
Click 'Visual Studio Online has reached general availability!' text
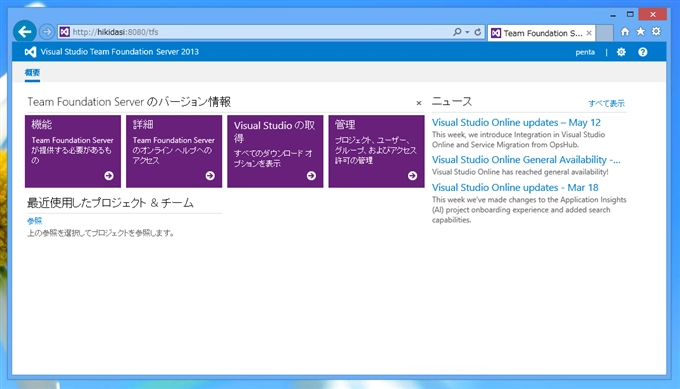tap(520, 172)
